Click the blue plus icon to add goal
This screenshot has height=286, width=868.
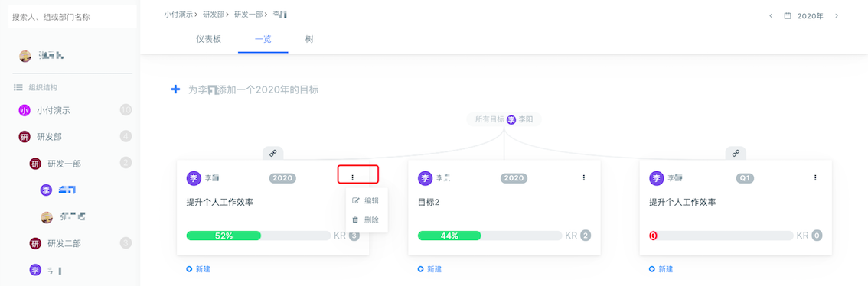coord(175,89)
